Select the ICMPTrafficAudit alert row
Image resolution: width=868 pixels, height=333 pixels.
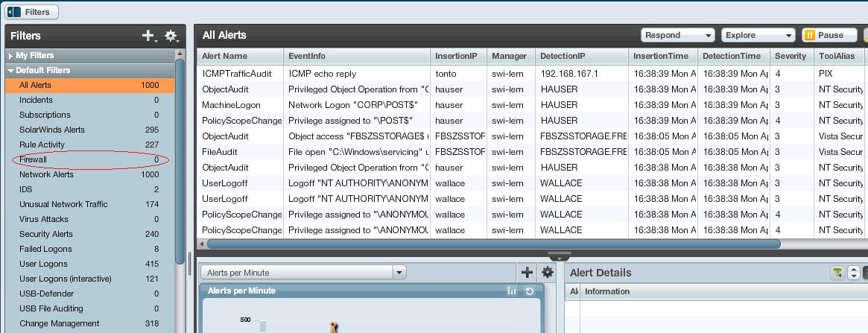pos(532,74)
